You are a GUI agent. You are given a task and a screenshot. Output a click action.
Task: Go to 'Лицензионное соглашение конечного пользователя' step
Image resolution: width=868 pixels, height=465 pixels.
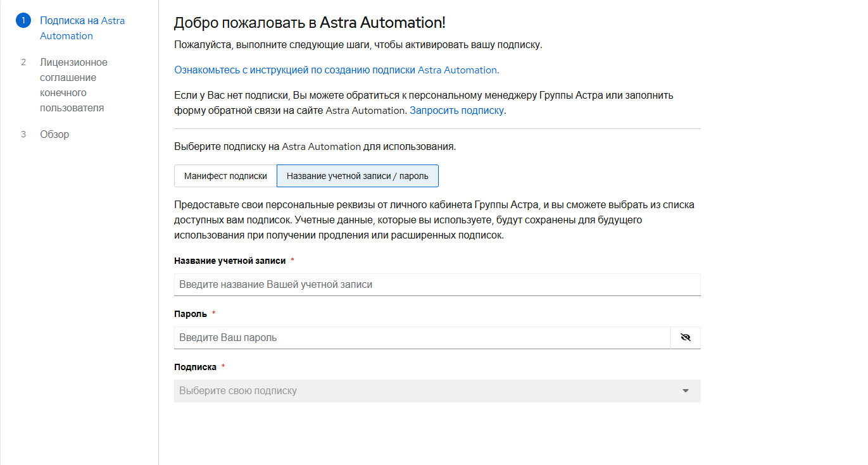pos(73,85)
